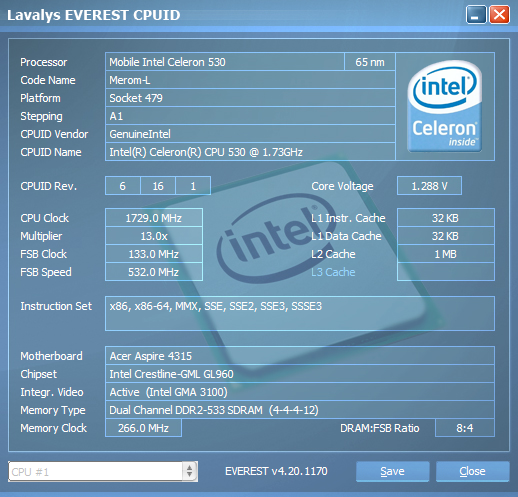
Task: Click the 'Integr. Video' label
Action: tap(52, 392)
